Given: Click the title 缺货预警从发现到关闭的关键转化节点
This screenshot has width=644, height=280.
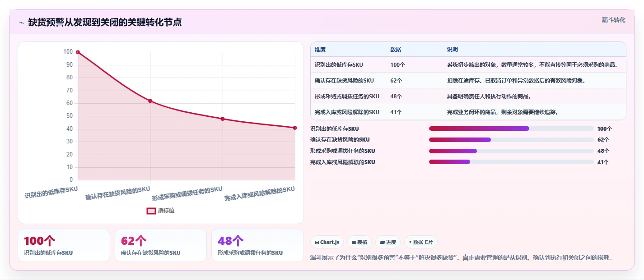Looking at the screenshot, I should (105, 23).
